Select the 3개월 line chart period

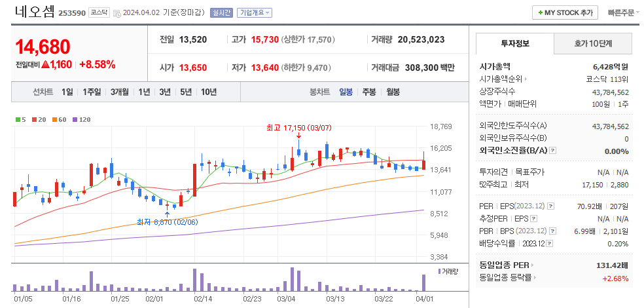click(120, 92)
